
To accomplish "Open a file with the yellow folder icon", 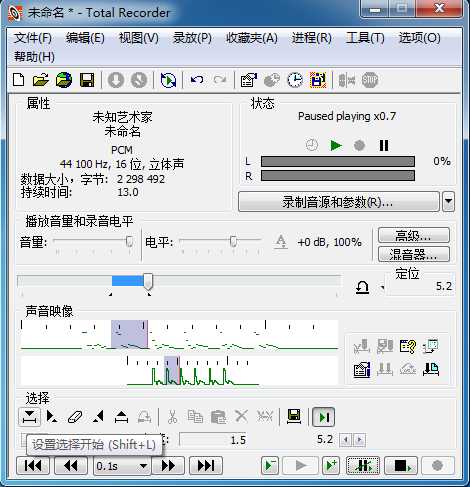I will 41,80.
